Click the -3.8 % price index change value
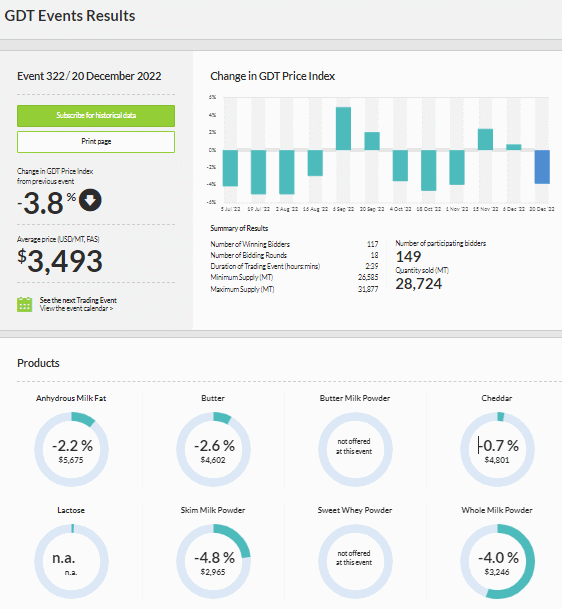The height and width of the screenshot is (609, 562). click(x=47, y=203)
